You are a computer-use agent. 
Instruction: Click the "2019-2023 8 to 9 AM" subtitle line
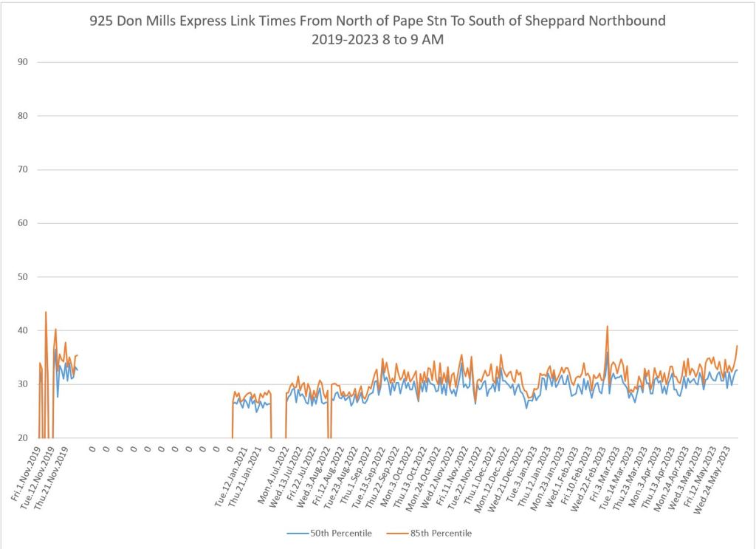point(377,40)
